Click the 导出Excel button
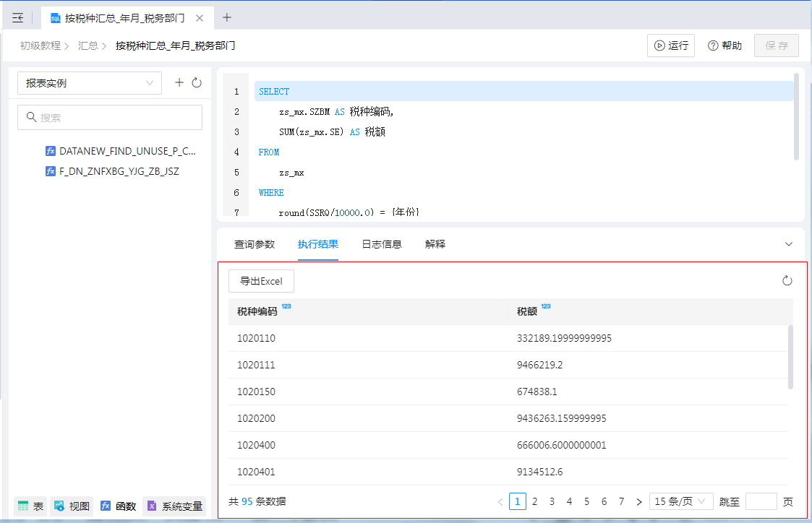812x523 pixels. [261, 281]
